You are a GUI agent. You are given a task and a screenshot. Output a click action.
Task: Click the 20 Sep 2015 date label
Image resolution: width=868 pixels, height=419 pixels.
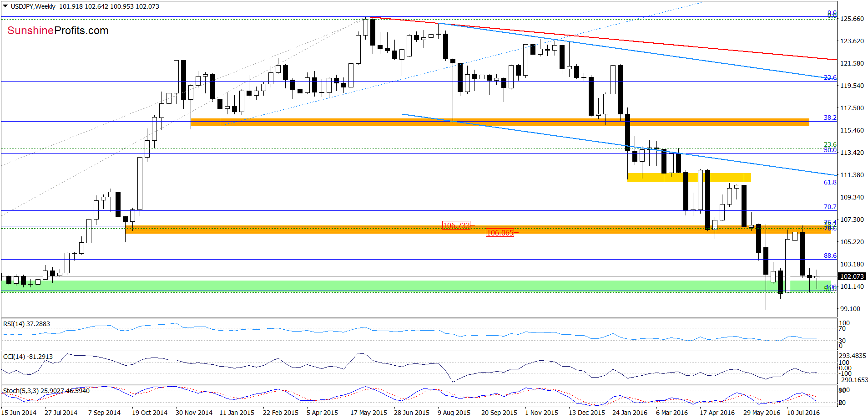coord(499,413)
